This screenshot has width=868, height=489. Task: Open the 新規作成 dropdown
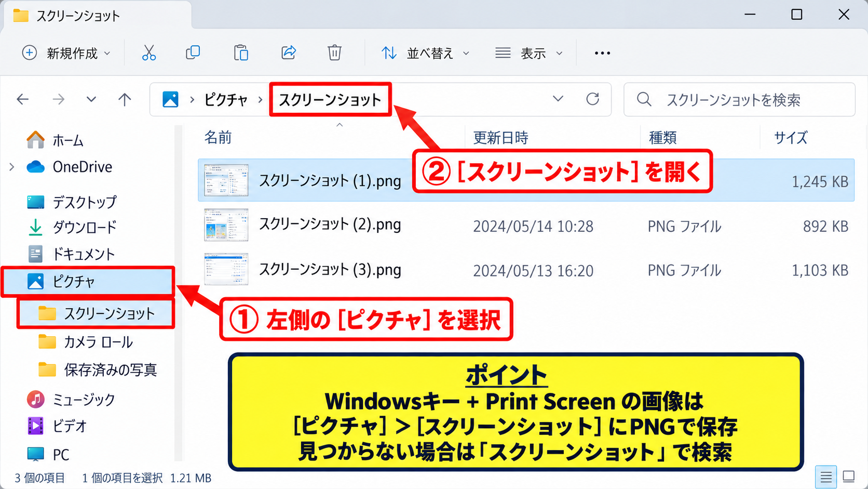click(x=66, y=53)
